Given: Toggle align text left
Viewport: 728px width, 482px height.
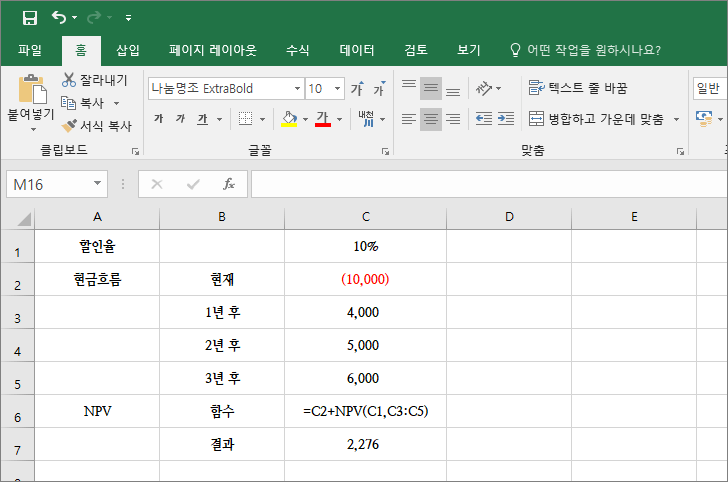Looking at the screenshot, I should [409, 119].
